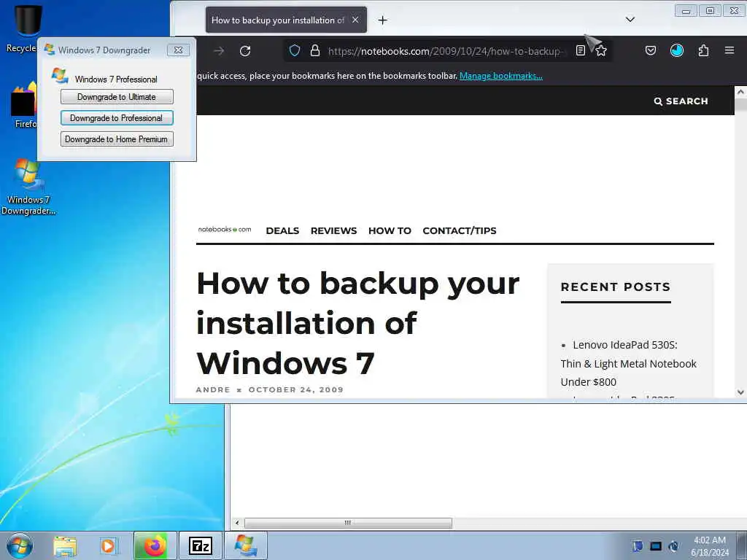The width and height of the screenshot is (747, 560).
Task: Reload the page in Firefox
Action: pos(245,51)
